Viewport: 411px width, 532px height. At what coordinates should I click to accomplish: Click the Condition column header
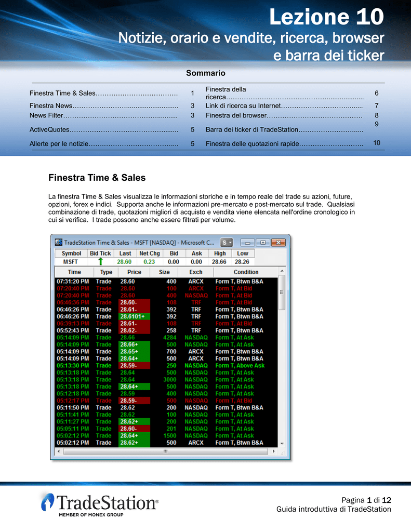coord(246,272)
